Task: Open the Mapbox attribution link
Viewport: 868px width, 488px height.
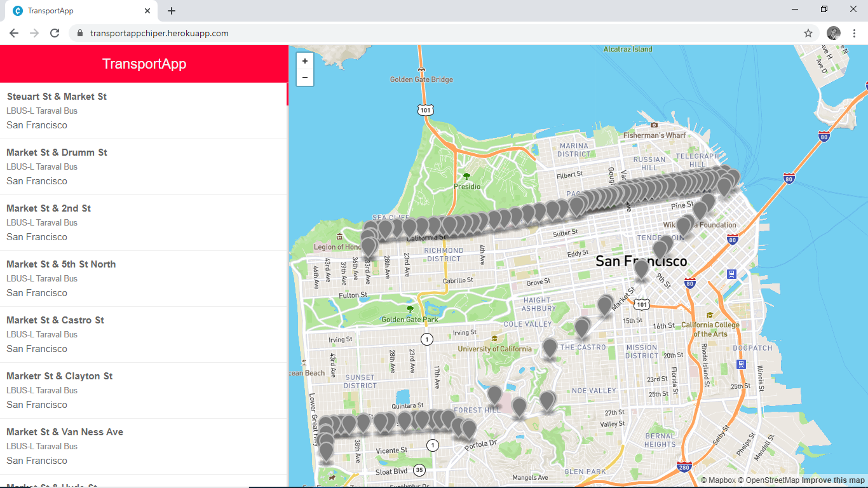Action: coord(718,480)
